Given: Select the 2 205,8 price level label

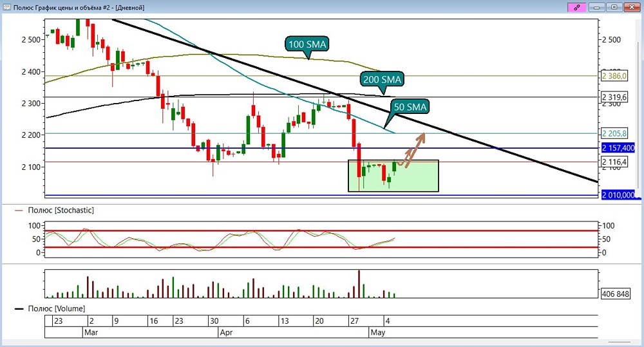Looking at the screenshot, I should (614, 133).
